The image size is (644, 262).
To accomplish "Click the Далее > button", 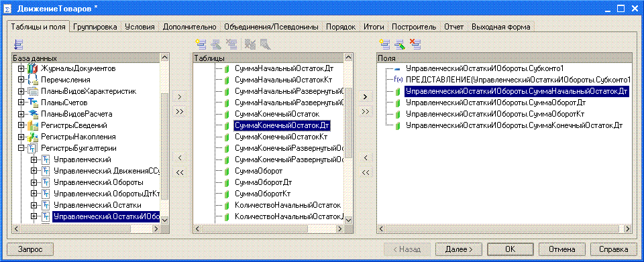I will pyautogui.click(x=458, y=249).
